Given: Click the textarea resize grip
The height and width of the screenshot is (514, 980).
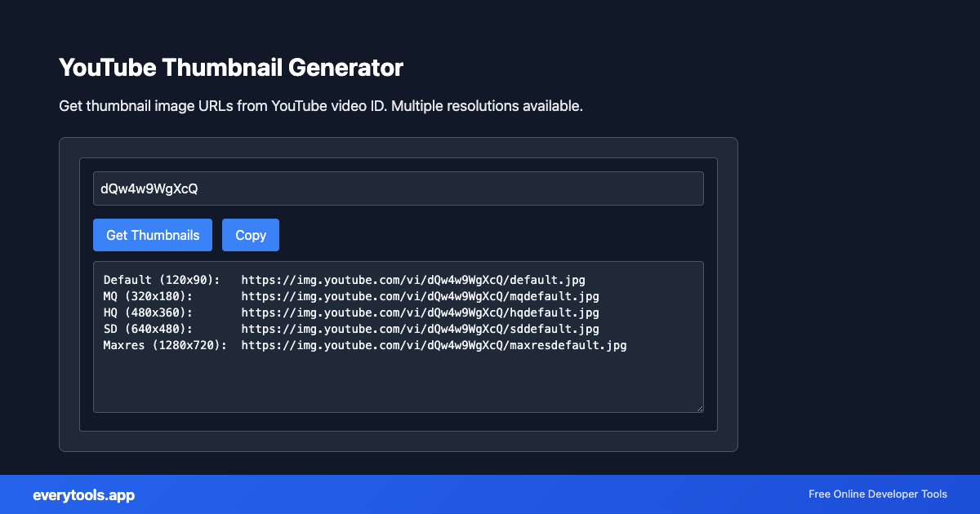Looking at the screenshot, I should coord(700,409).
